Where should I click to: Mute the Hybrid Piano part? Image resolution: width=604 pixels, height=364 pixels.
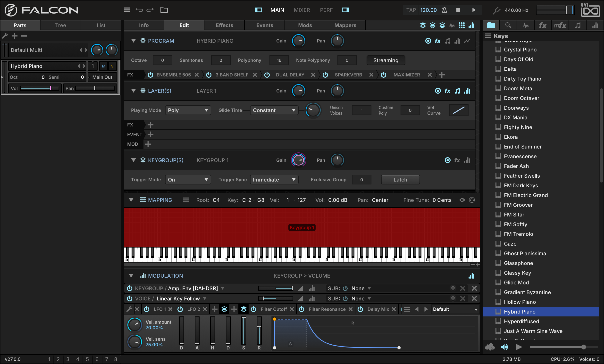coord(104,66)
